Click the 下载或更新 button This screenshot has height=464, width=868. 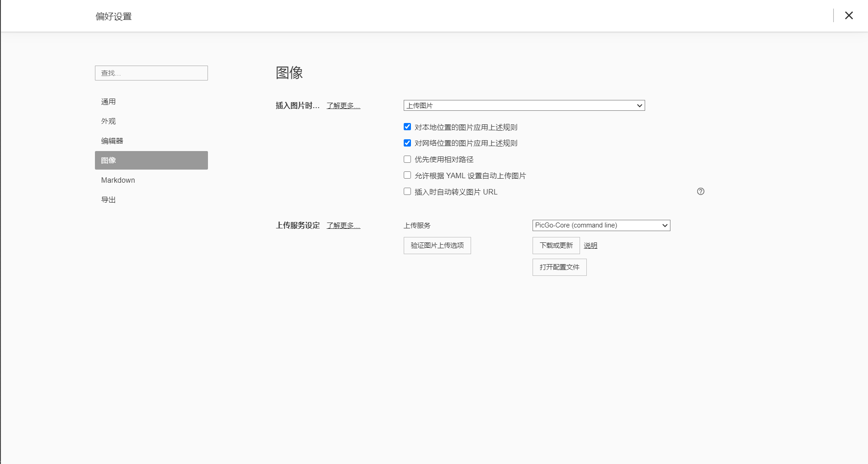[556, 246]
